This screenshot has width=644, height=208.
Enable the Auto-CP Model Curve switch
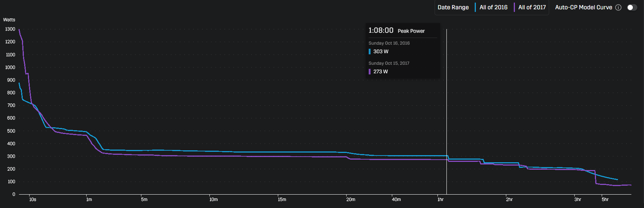point(632,7)
